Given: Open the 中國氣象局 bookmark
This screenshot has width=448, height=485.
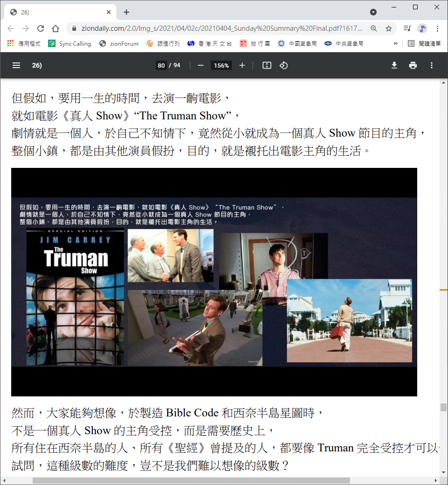Looking at the screenshot, I should pyautogui.click(x=298, y=44).
